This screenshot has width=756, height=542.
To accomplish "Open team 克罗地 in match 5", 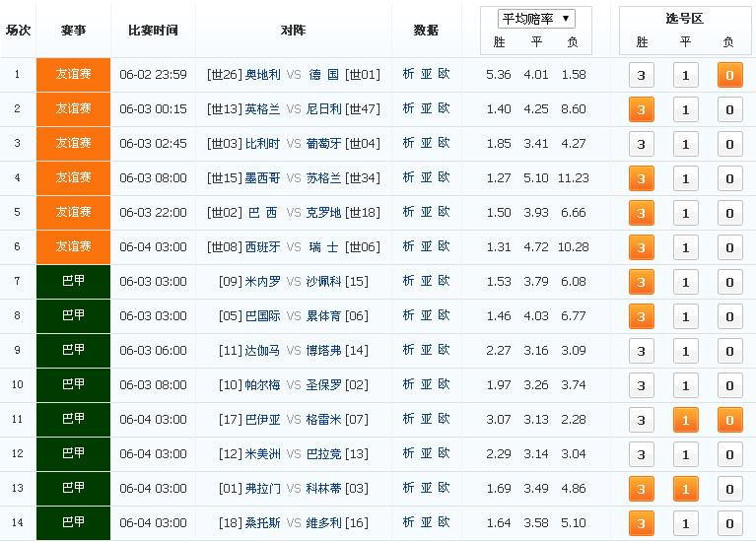I will point(323,212).
